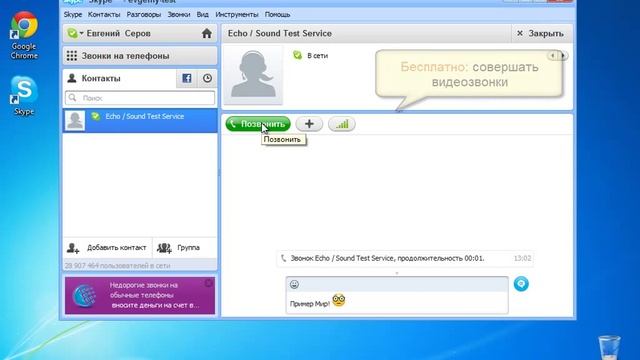The width and height of the screenshot is (640, 360).
Task: Click the contacts search field
Action: click(140, 98)
